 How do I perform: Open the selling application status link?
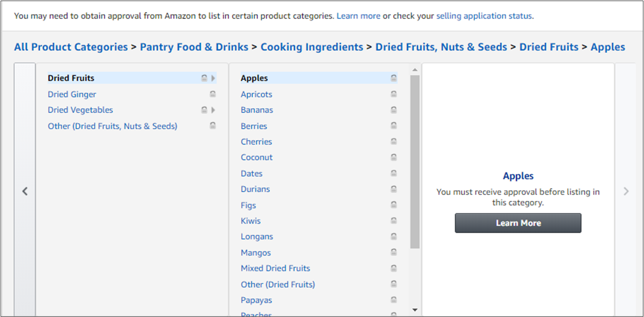coord(484,16)
